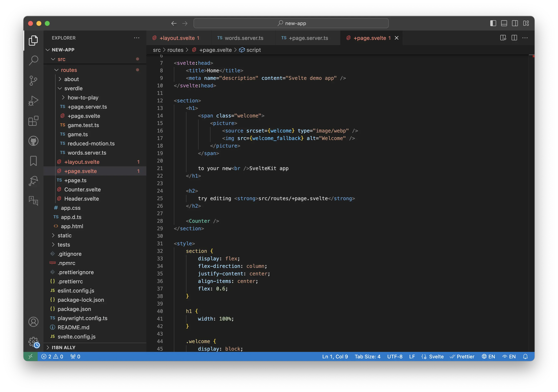Click the new-app command center search
This screenshot has width=558, height=392.
[291, 23]
